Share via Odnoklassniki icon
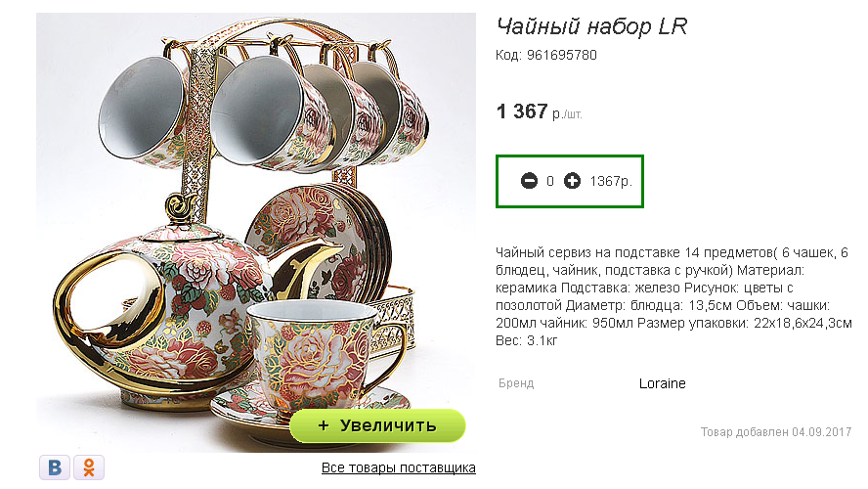Image resolution: width=868 pixels, height=489 pixels. [x=89, y=467]
